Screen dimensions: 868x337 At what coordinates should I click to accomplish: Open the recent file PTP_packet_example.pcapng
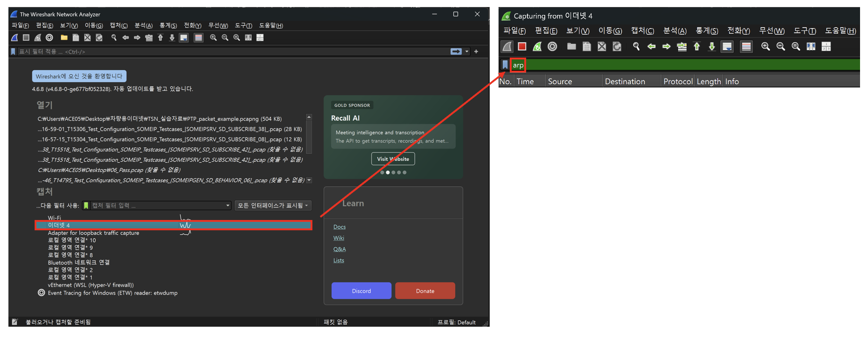tap(159, 119)
